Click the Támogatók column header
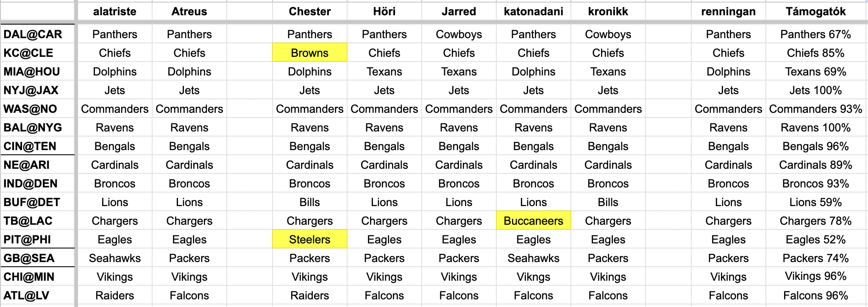868x307 pixels. [x=815, y=11]
